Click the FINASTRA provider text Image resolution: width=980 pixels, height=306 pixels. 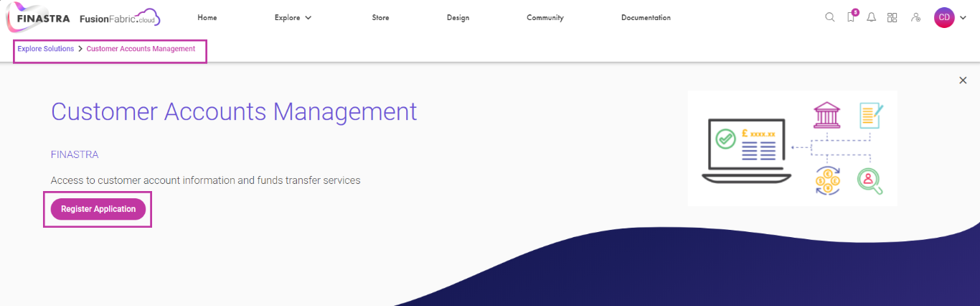75,154
